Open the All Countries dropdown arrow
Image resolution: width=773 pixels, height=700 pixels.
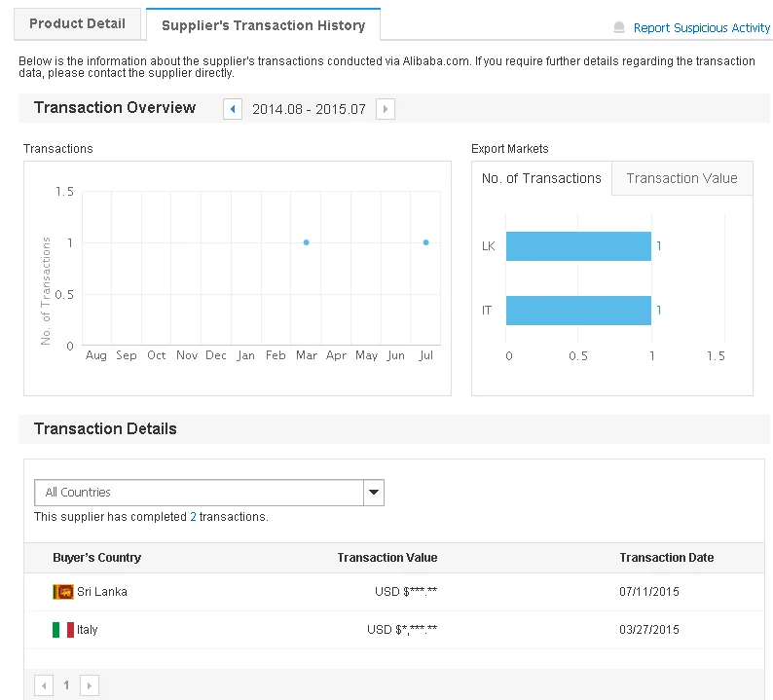[x=374, y=493]
